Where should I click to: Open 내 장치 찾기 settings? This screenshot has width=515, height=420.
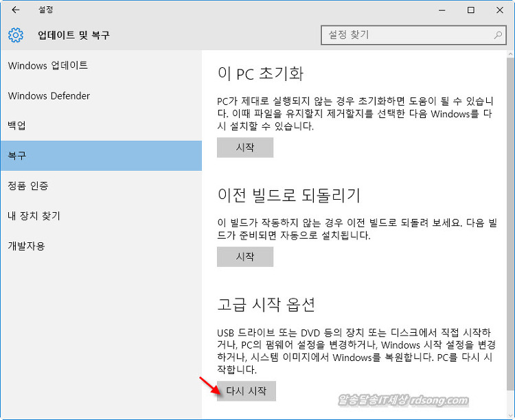click(x=34, y=216)
